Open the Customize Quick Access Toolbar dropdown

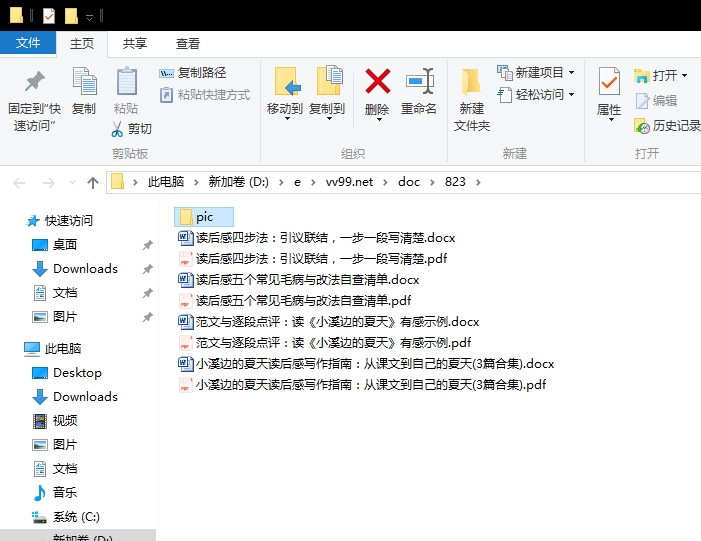point(89,17)
